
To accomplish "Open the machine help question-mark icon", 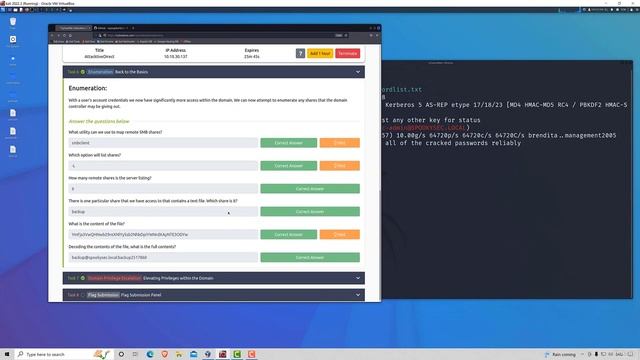I will [300, 53].
